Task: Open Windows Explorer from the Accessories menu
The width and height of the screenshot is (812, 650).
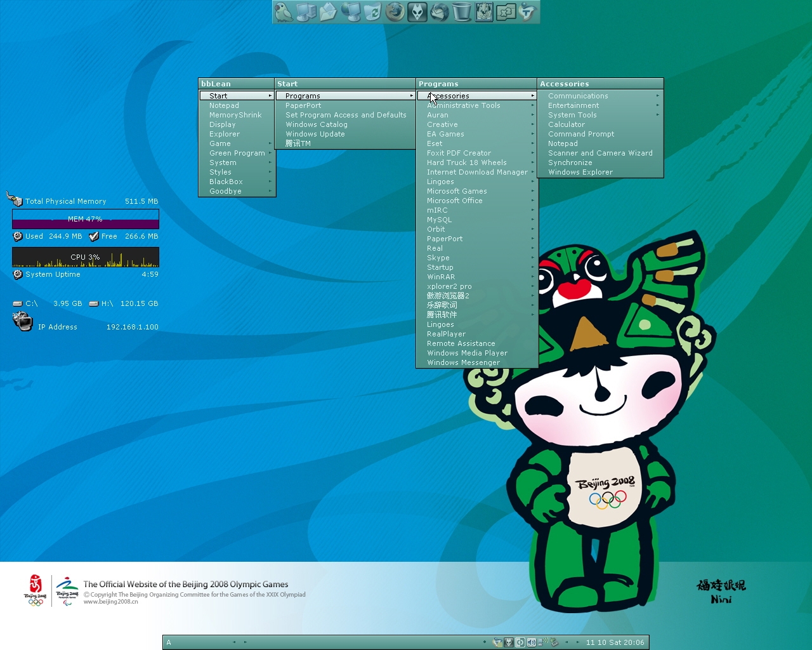Action: pos(600,172)
